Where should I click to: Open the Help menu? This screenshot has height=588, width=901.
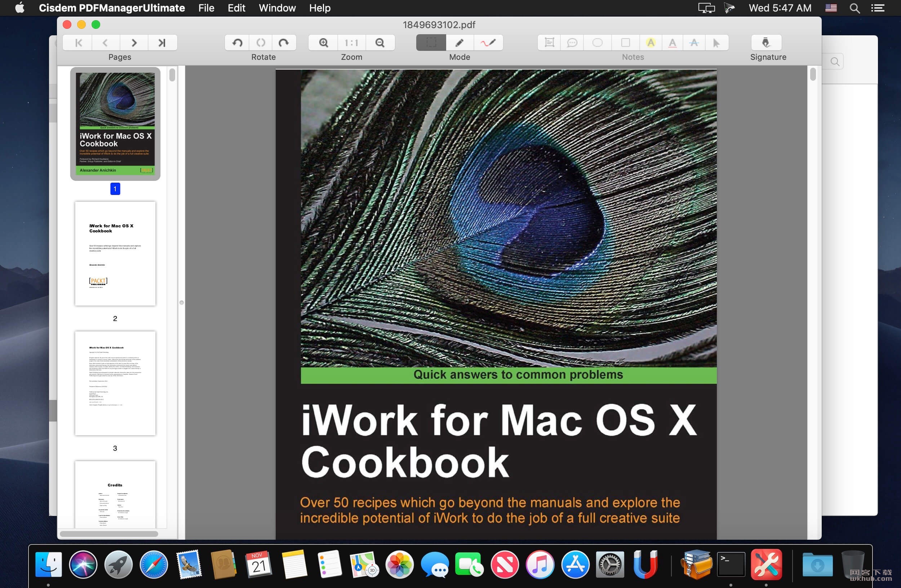pyautogui.click(x=320, y=8)
